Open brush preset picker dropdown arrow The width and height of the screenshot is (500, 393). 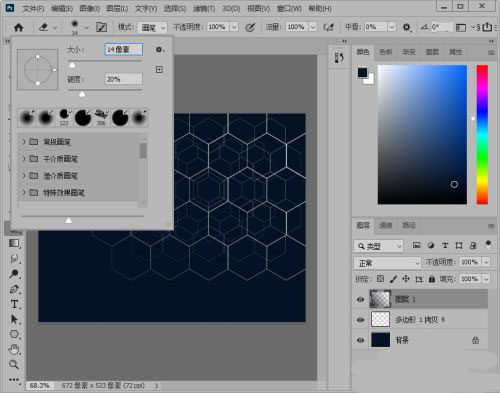pyautogui.click(x=87, y=27)
